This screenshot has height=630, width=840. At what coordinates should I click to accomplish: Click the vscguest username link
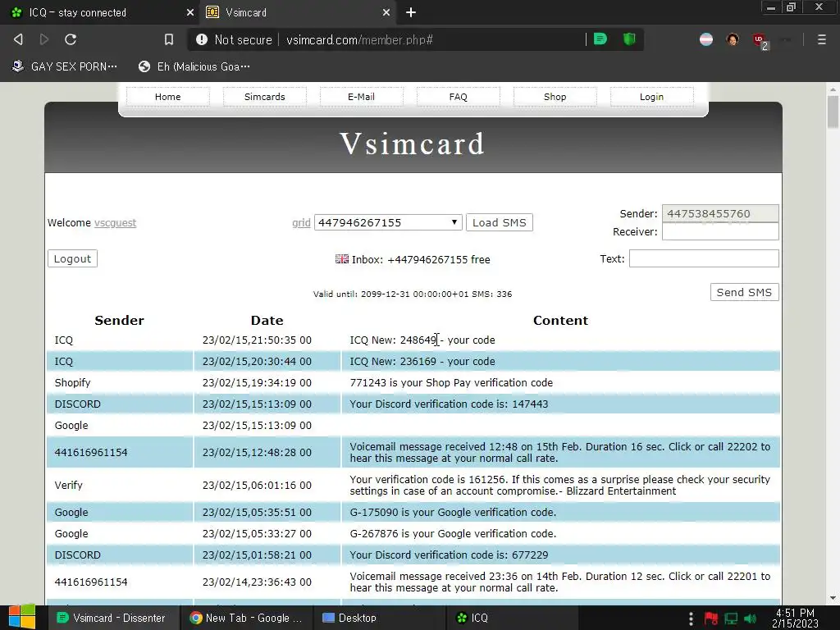(x=115, y=223)
